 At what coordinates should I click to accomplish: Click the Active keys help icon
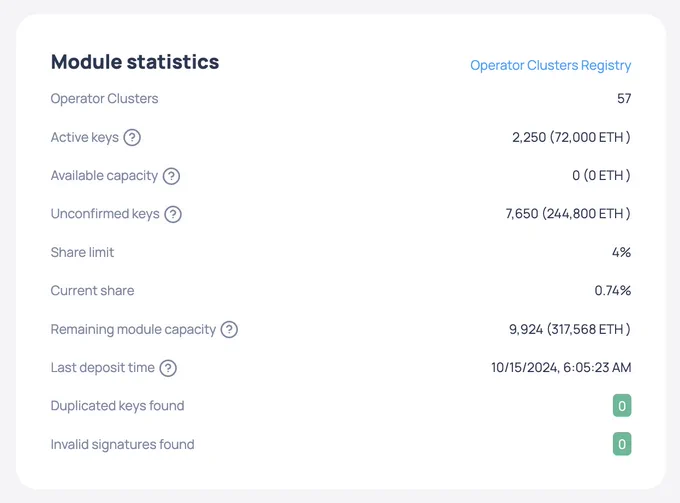(x=132, y=137)
